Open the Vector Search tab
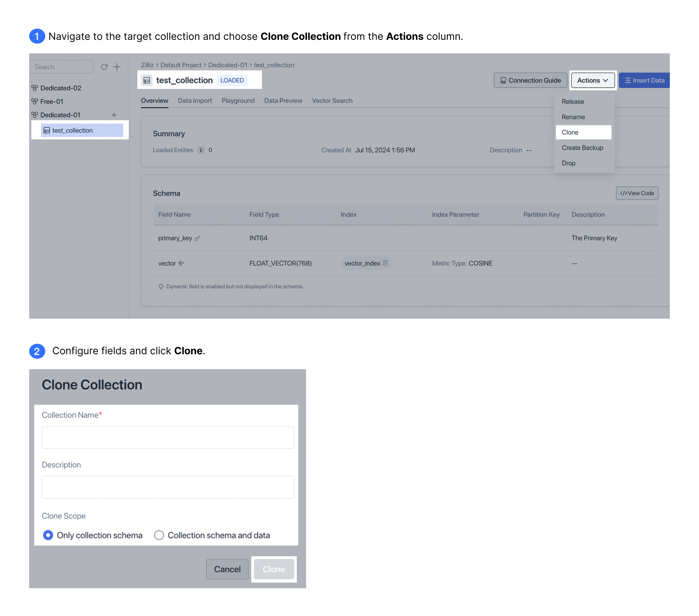Image resolution: width=699 pixels, height=616 pixels. click(332, 101)
